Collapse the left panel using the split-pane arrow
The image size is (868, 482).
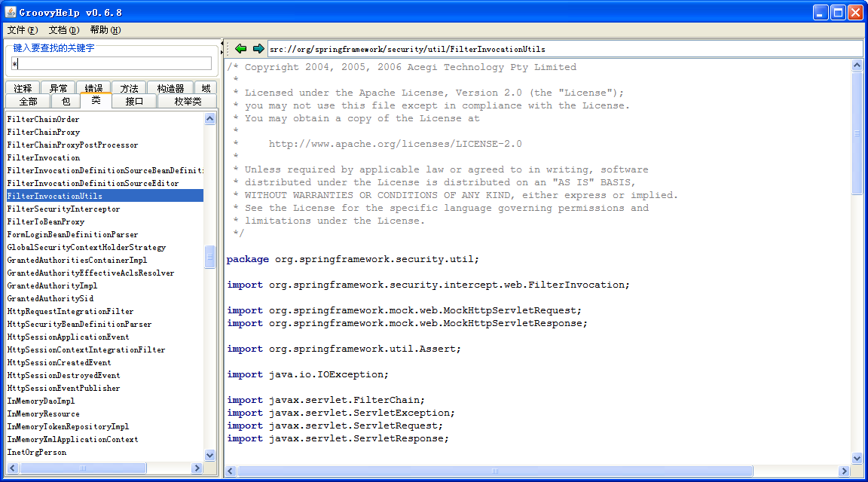pos(222,43)
